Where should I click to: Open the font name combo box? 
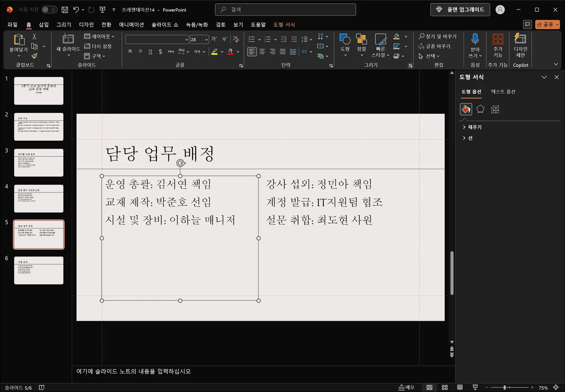click(x=157, y=40)
